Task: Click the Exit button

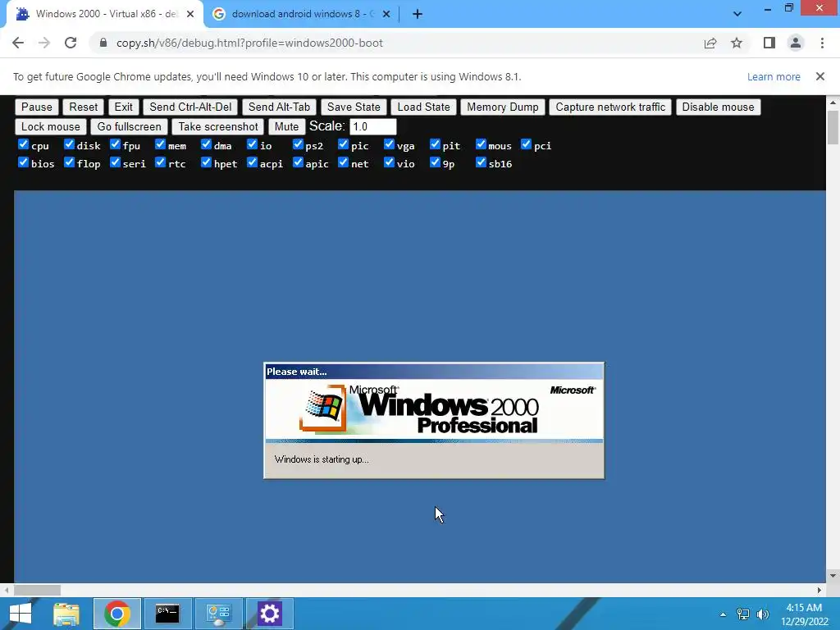Action: point(123,107)
